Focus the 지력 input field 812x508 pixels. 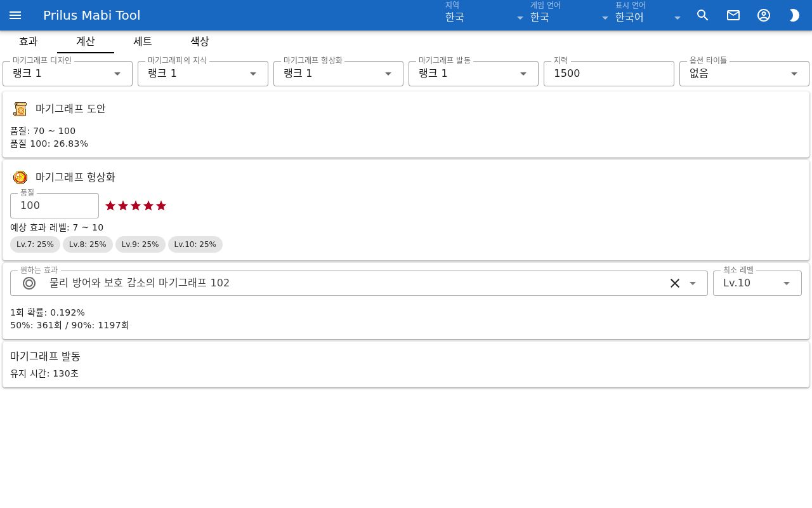(x=609, y=74)
